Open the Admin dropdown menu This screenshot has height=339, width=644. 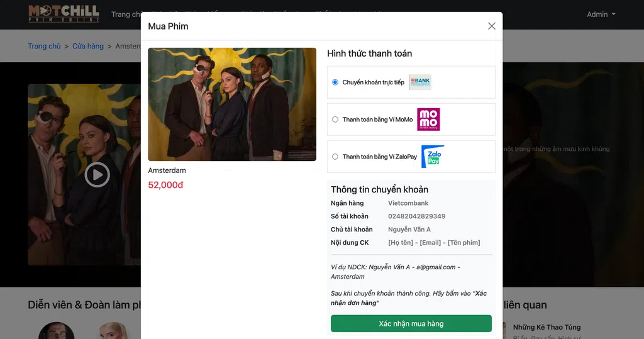pyautogui.click(x=601, y=14)
